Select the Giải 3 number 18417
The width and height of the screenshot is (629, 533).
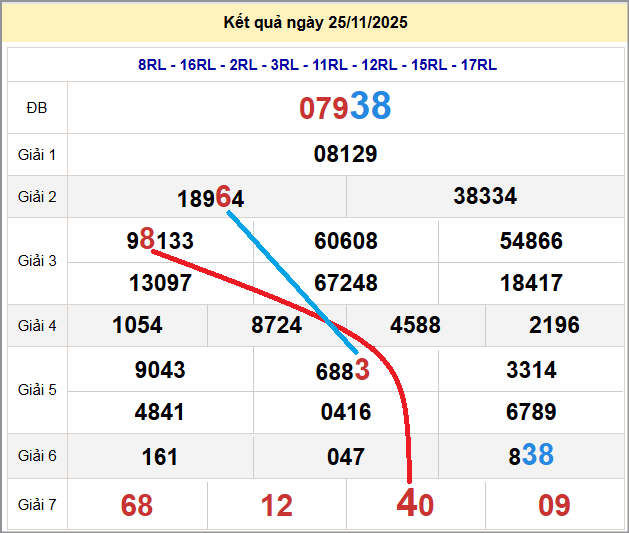(531, 283)
